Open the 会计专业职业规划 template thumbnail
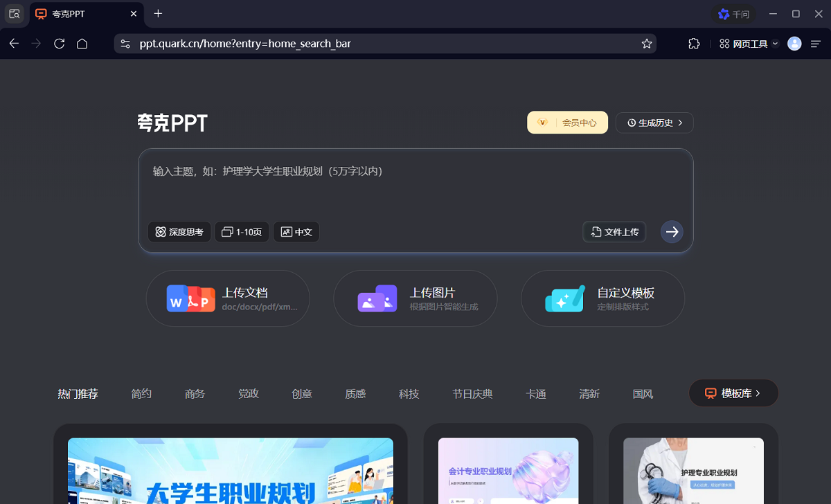831x504 pixels. (x=508, y=471)
